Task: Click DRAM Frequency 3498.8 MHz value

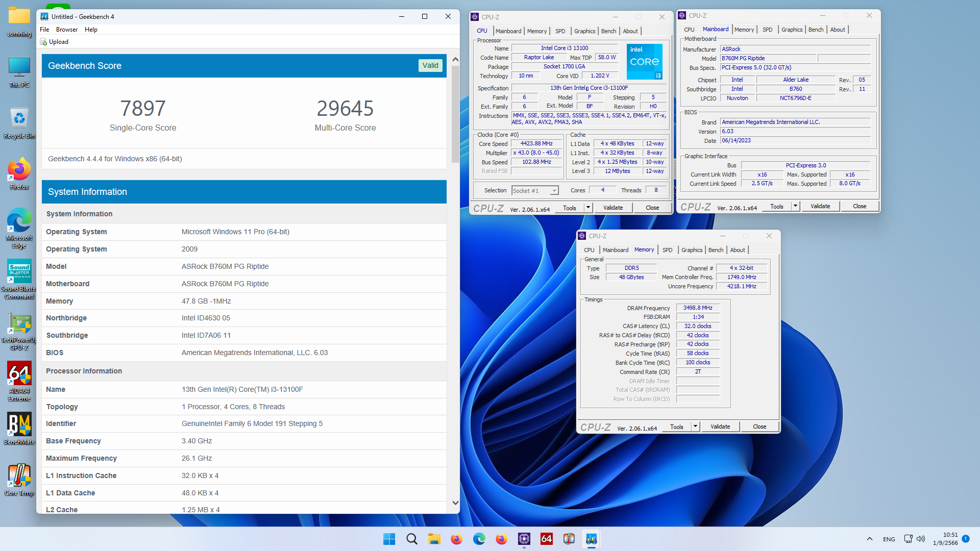Action: [698, 308]
